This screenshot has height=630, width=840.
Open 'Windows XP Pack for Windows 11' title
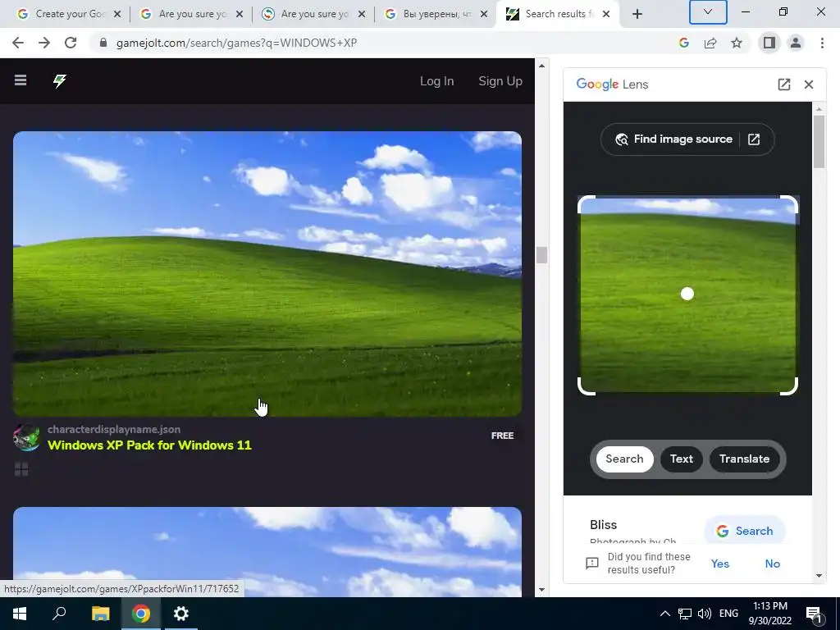point(149,445)
